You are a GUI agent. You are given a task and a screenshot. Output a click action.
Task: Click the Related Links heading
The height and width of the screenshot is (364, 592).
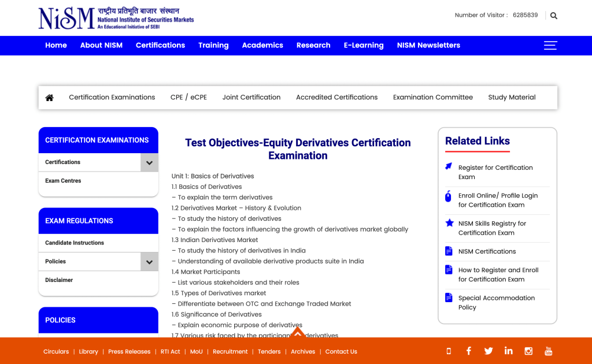click(477, 141)
